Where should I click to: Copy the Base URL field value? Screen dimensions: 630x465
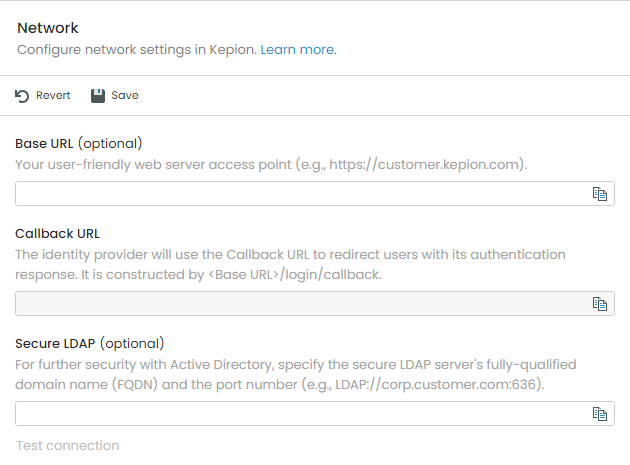(600, 194)
